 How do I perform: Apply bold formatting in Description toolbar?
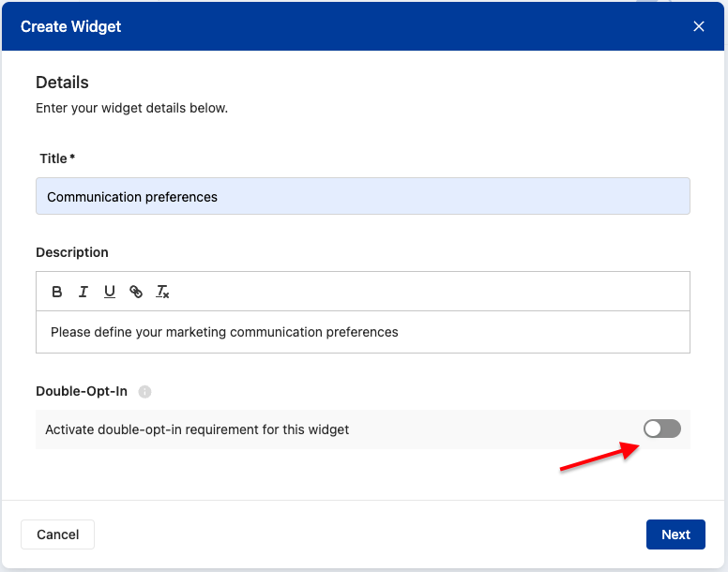56,292
